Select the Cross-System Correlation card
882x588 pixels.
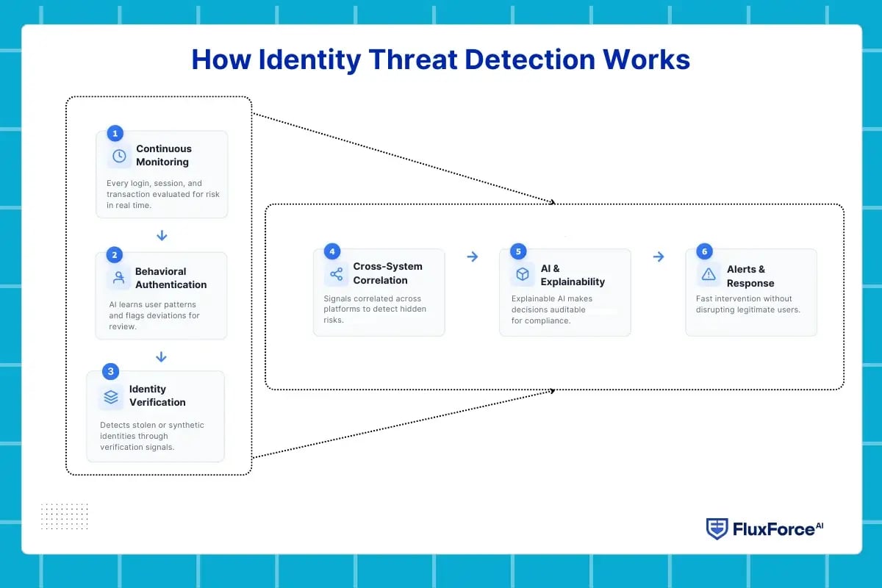379,292
